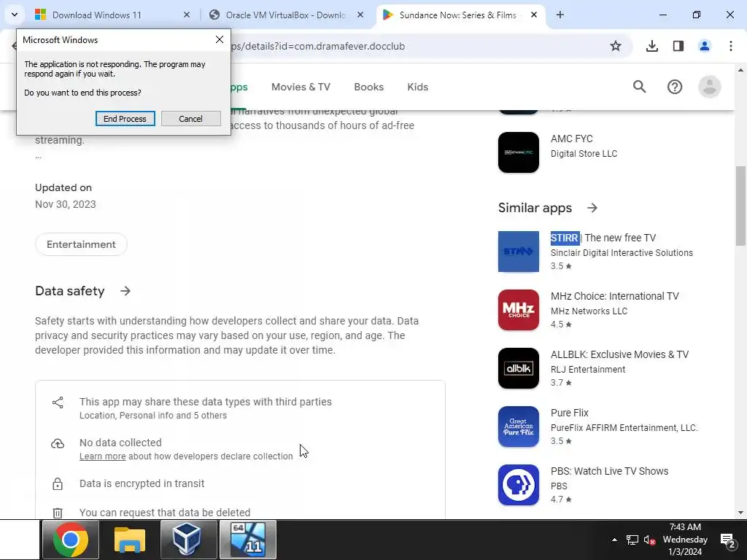
Task: Click Sinclair Digital Interactive Solutions text
Action: click(x=622, y=253)
